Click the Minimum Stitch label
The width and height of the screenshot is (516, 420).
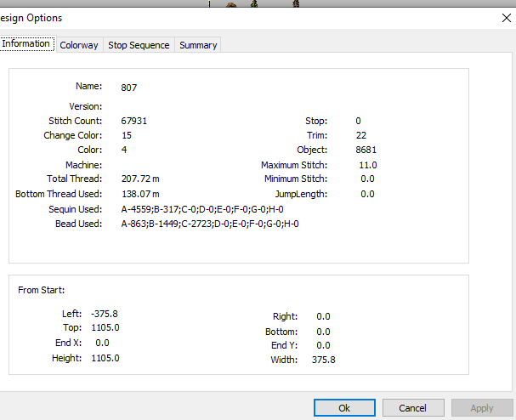pyautogui.click(x=296, y=179)
